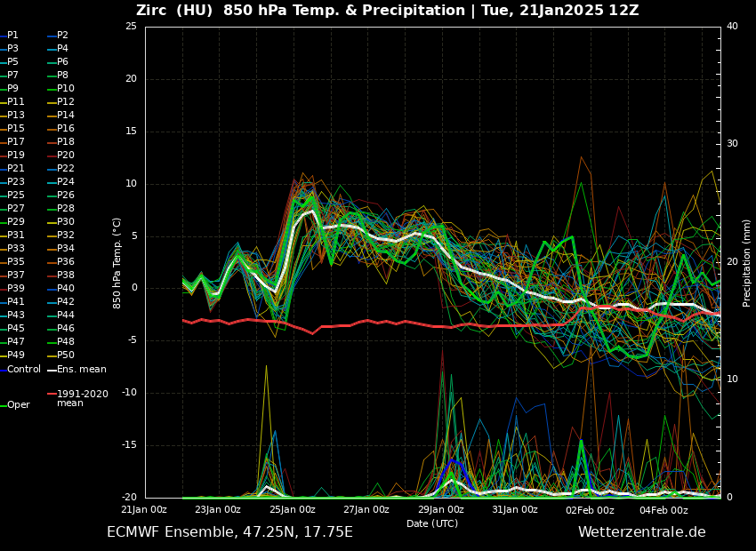Click the P25 legend entry
The width and height of the screenshot is (756, 551).
pyautogui.click(x=16, y=196)
